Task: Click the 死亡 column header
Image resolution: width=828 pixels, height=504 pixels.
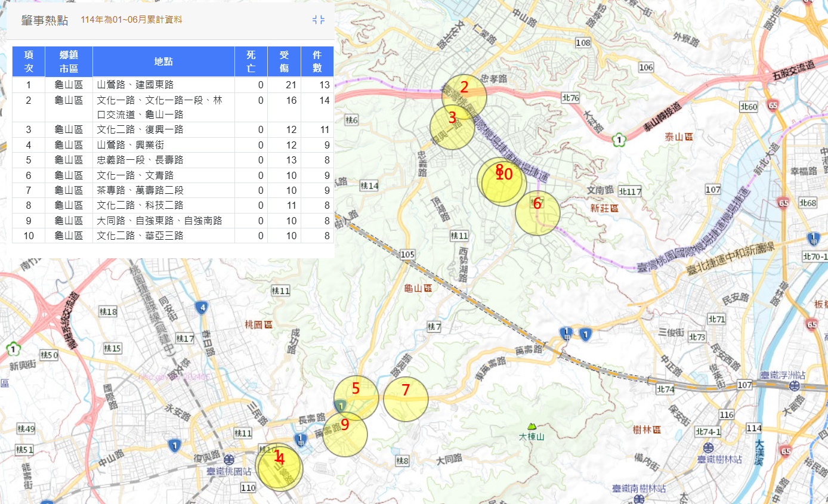Action: 251,61
